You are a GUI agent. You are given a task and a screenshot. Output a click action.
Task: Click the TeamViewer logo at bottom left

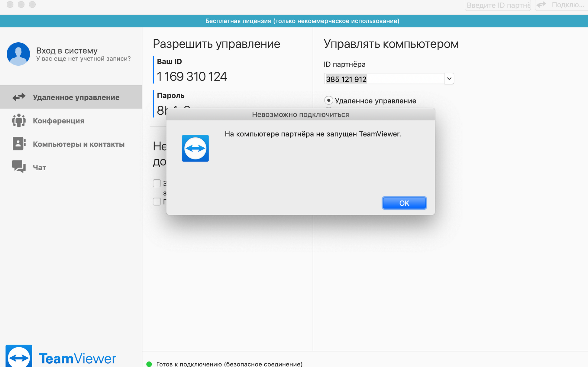[19, 356]
